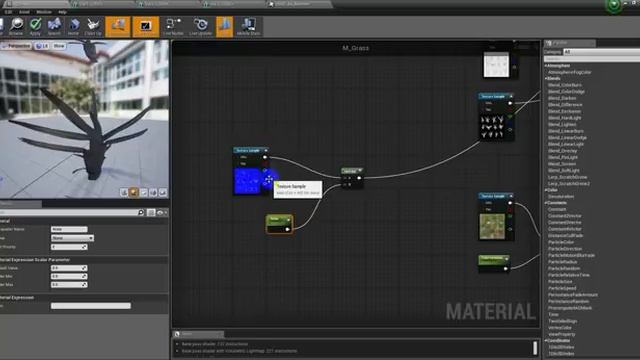640x360 pixels.
Task: Click the Multiply node output pin
Action: tap(359, 178)
